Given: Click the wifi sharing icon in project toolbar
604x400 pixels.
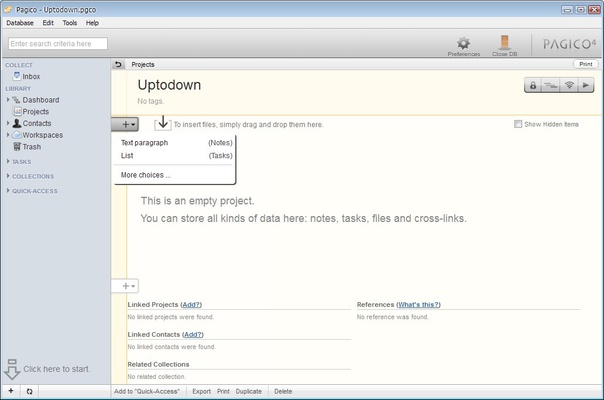Looking at the screenshot, I should 569,85.
